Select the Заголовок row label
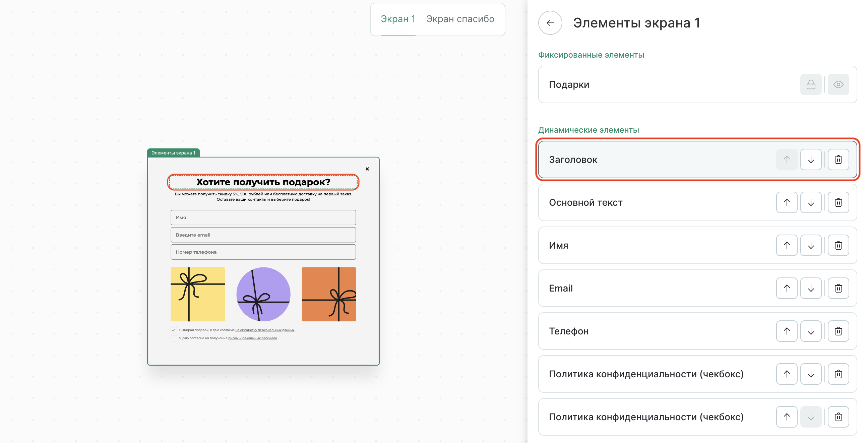Viewport: 868px width, 443px height. [x=573, y=160]
